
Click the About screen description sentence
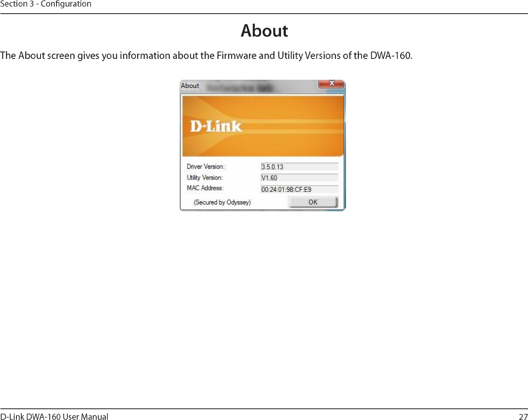(x=206, y=55)
